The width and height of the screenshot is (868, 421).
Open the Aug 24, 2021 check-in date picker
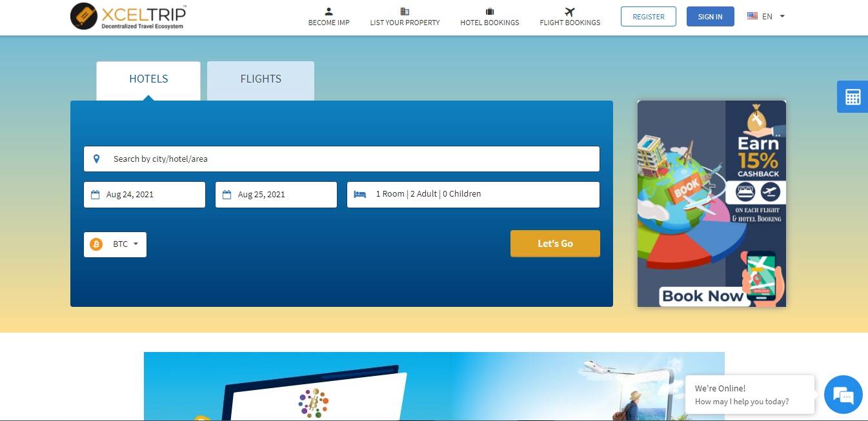145,195
